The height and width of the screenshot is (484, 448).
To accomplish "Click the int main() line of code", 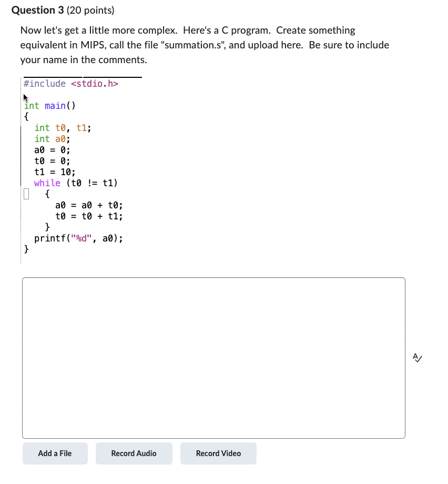I will point(49,106).
